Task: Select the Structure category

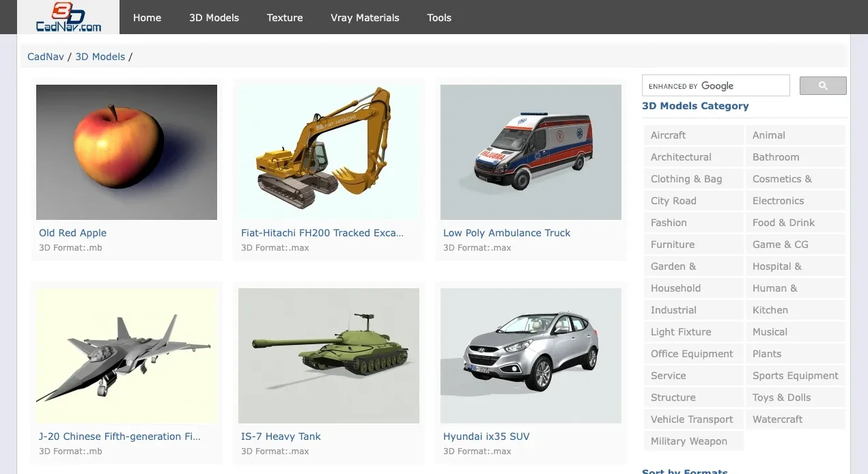Action: tap(693, 398)
